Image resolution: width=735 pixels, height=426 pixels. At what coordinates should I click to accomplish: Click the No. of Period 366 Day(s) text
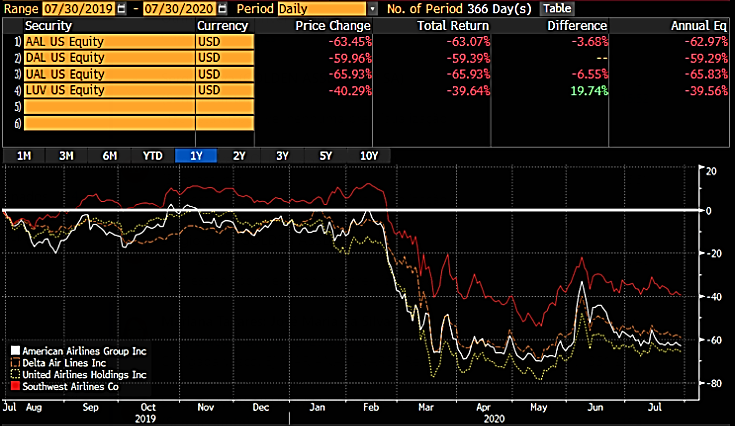459,9
